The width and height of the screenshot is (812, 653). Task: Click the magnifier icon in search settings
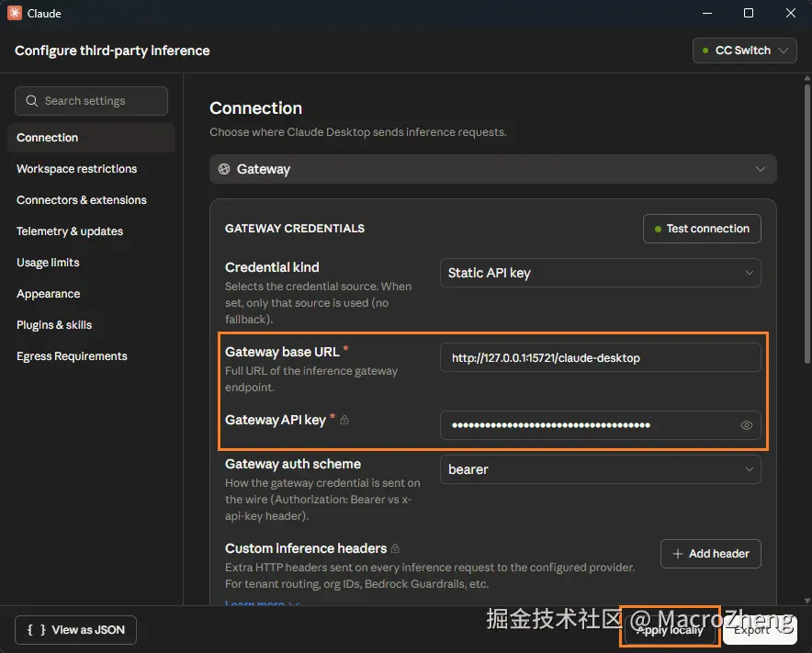point(31,100)
